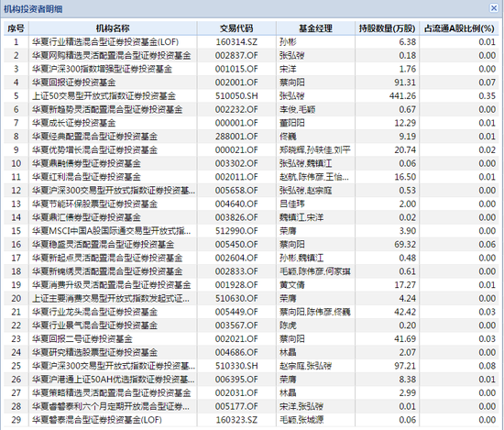The width and height of the screenshot is (504, 430).
Task: Select 华夏睿磐泰利六个月定期开放 fund
Action: 251,406
